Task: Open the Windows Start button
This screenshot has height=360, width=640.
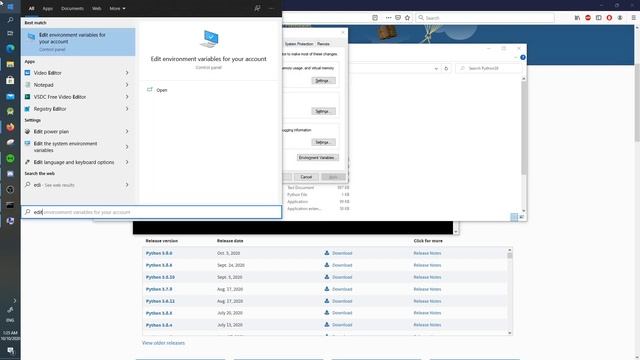Action: pyautogui.click(x=10, y=7)
